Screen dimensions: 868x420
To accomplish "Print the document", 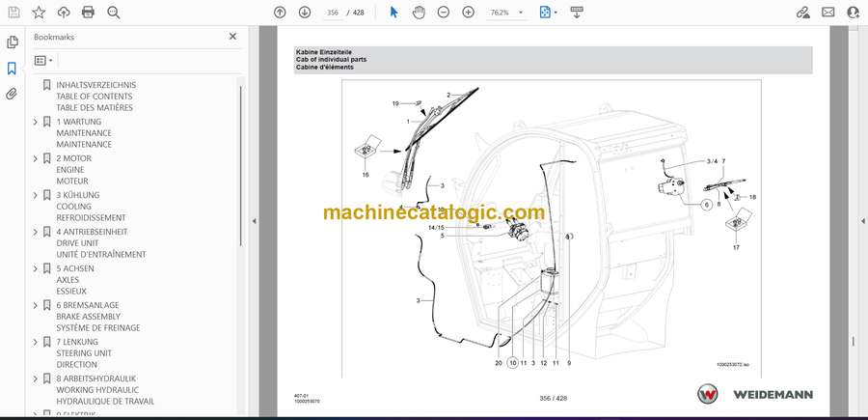I will click(x=88, y=13).
